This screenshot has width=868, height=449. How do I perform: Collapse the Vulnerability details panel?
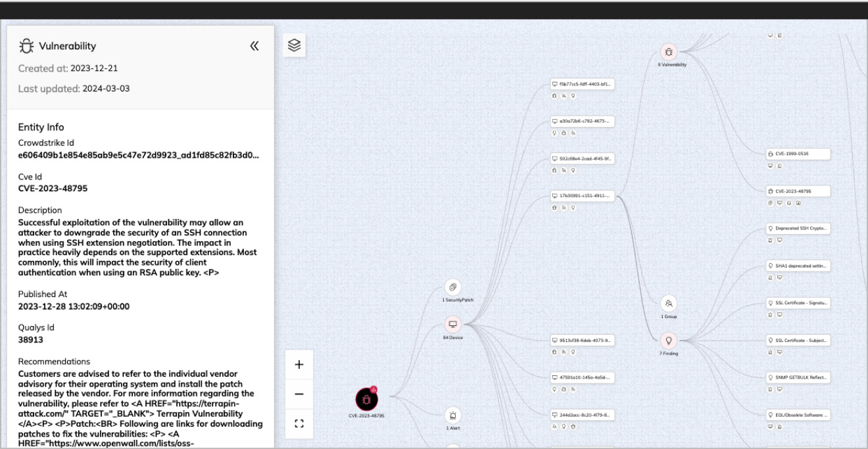coord(255,46)
